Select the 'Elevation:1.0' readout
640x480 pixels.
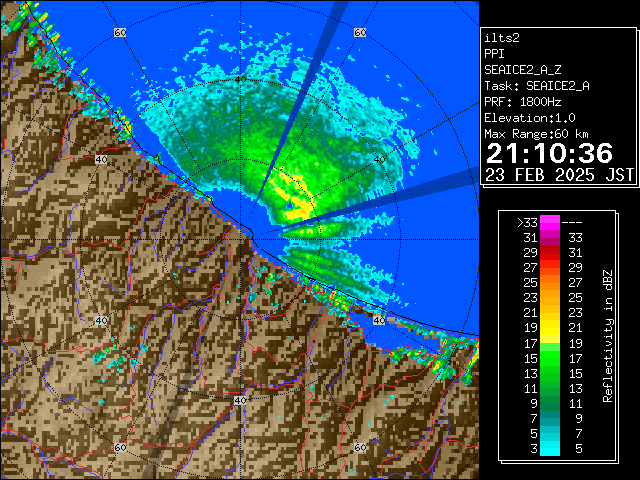click(530, 118)
